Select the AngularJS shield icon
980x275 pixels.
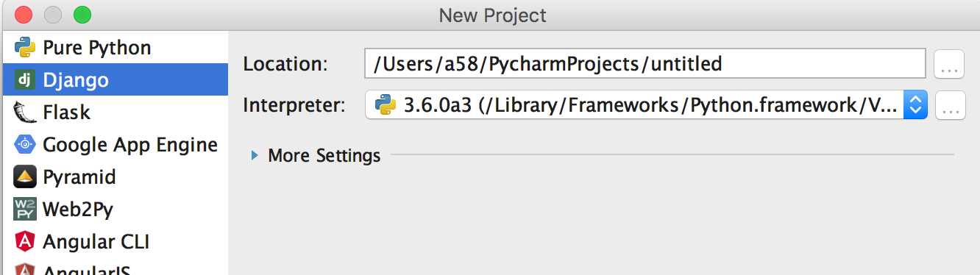25,269
